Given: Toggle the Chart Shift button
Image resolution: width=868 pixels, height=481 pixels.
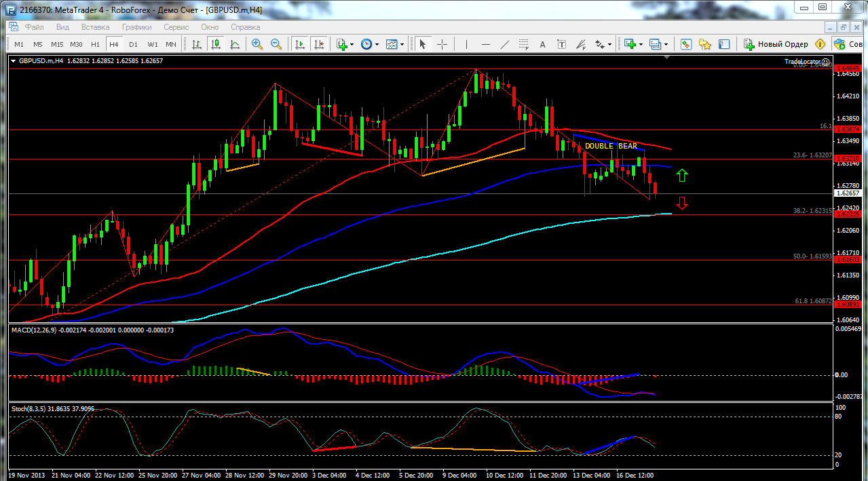Looking at the screenshot, I should (320, 44).
